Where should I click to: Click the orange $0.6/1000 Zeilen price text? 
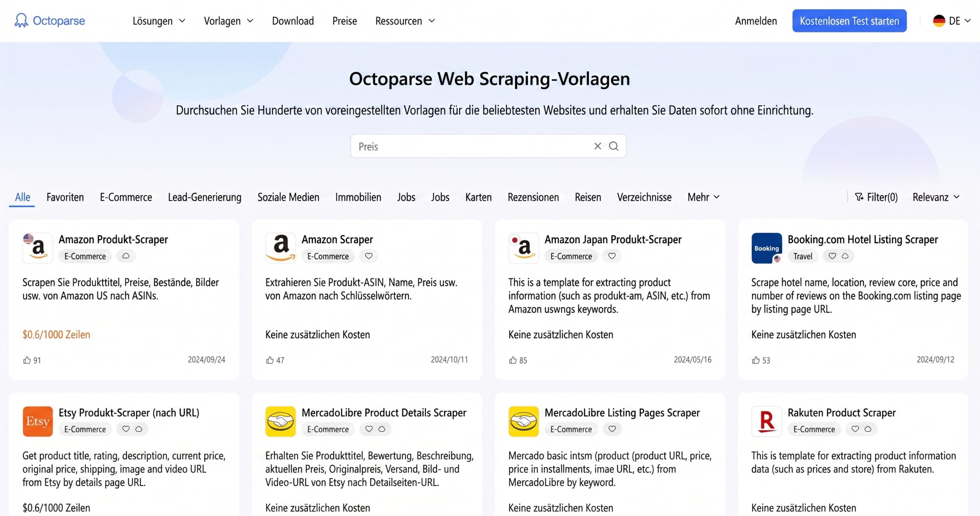[x=56, y=334]
